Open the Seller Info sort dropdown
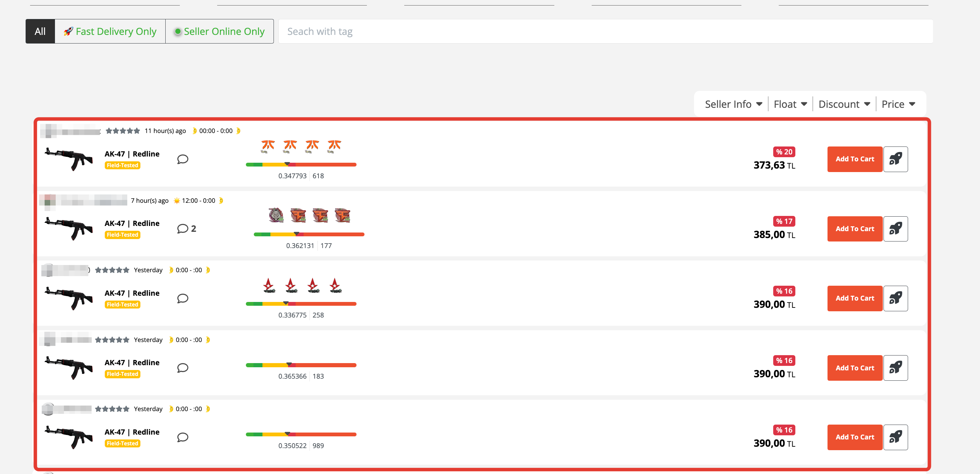 click(733, 104)
